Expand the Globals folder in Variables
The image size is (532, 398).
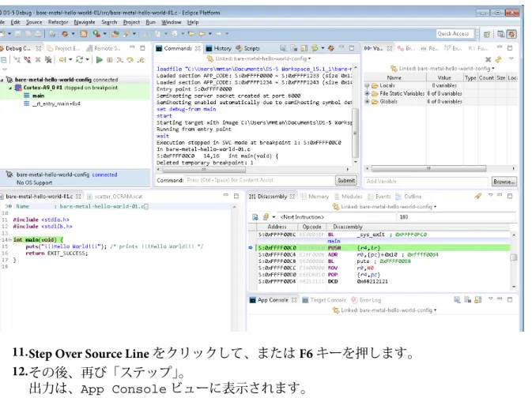pyautogui.click(x=367, y=101)
